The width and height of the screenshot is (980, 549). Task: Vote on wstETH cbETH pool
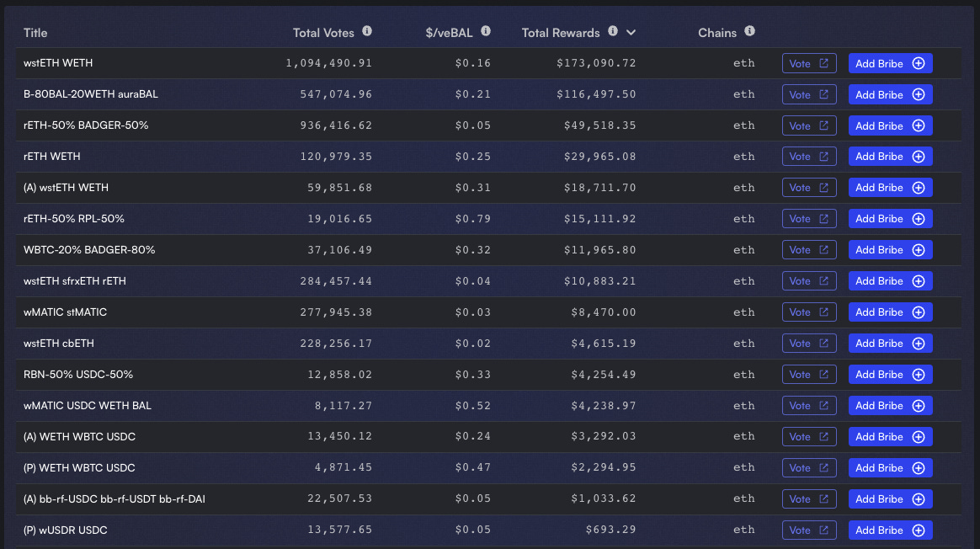click(809, 344)
